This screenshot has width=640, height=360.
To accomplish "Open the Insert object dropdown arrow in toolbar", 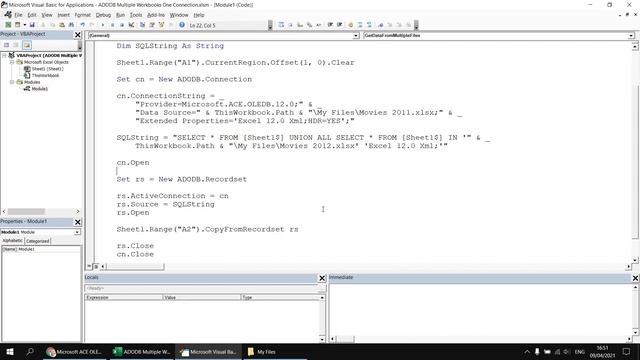I will click(24, 25).
